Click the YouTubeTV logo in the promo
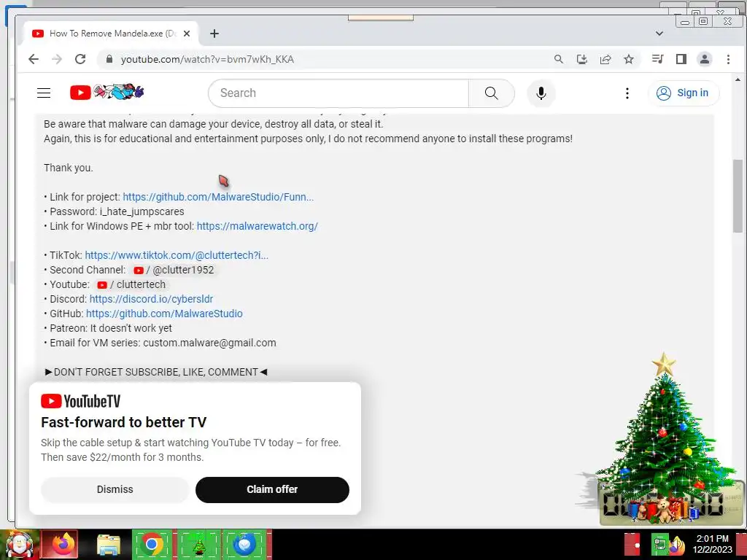 [80, 401]
